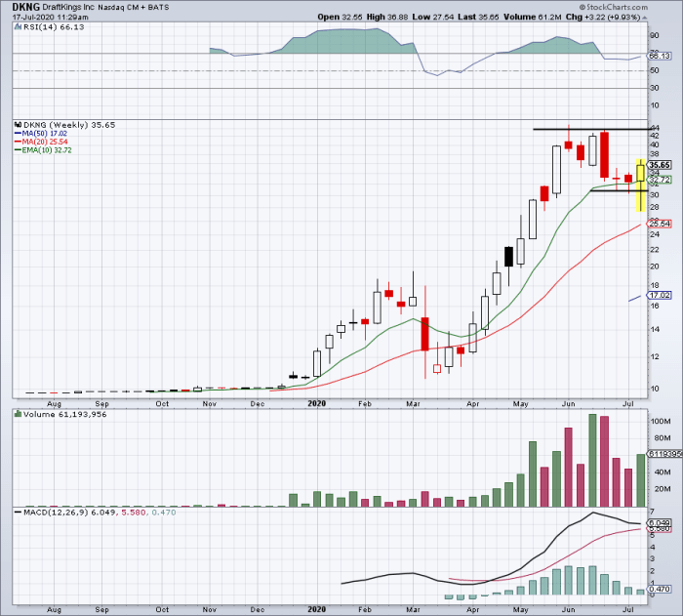683x616 pixels.
Task: Click the 66.13 RSI value tag
Action: (x=659, y=56)
